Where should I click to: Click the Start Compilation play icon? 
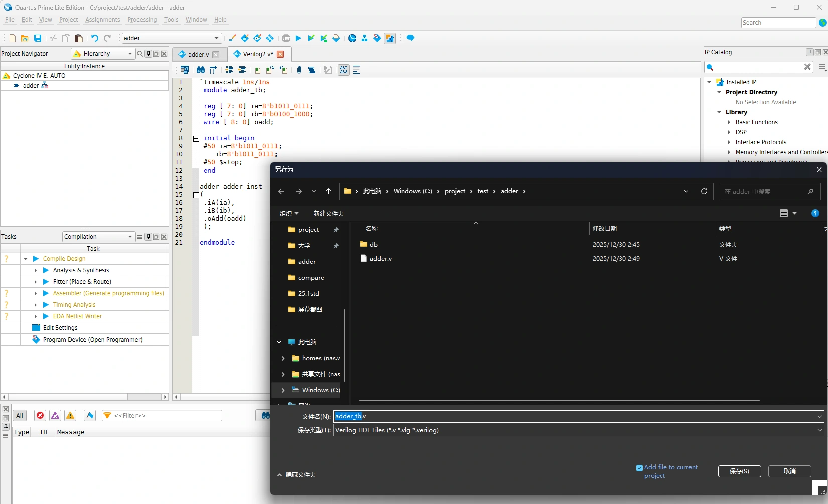[298, 38]
